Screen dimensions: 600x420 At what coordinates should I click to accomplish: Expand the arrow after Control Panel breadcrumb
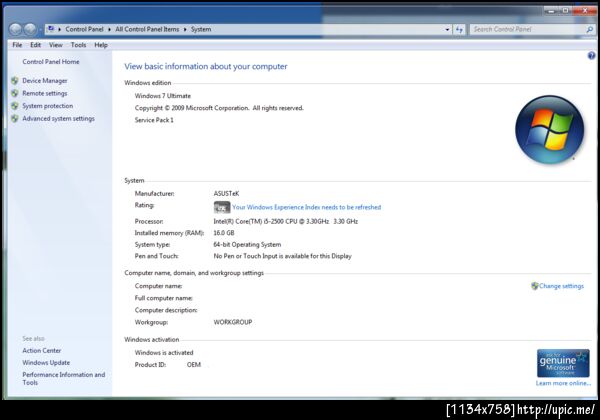click(109, 29)
